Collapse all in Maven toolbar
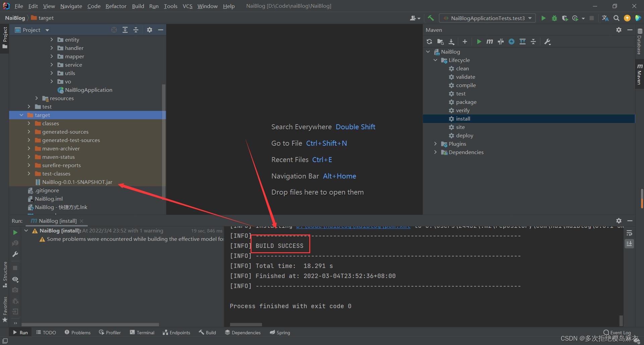This screenshot has height=345, width=644. click(533, 42)
